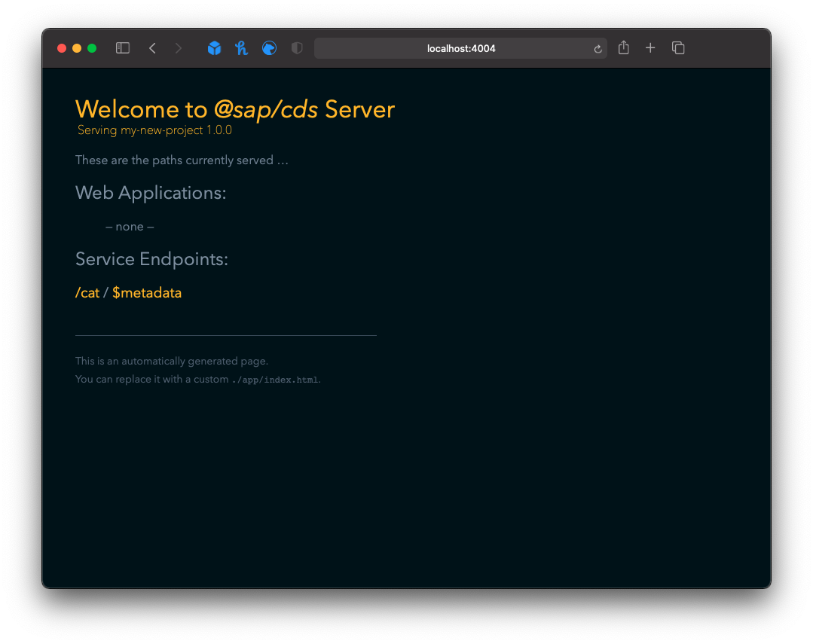Image resolution: width=813 pixels, height=644 pixels.
Task: Click the 'Service Endpoints:' heading
Action: [151, 259]
